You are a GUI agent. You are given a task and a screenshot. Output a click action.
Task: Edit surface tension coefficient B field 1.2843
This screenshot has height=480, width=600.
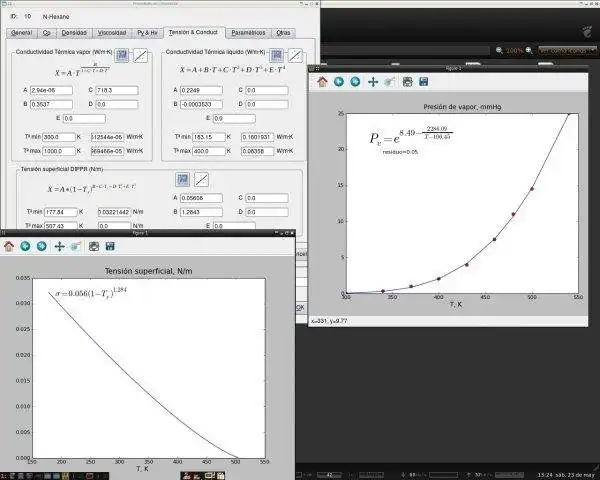[201, 212]
